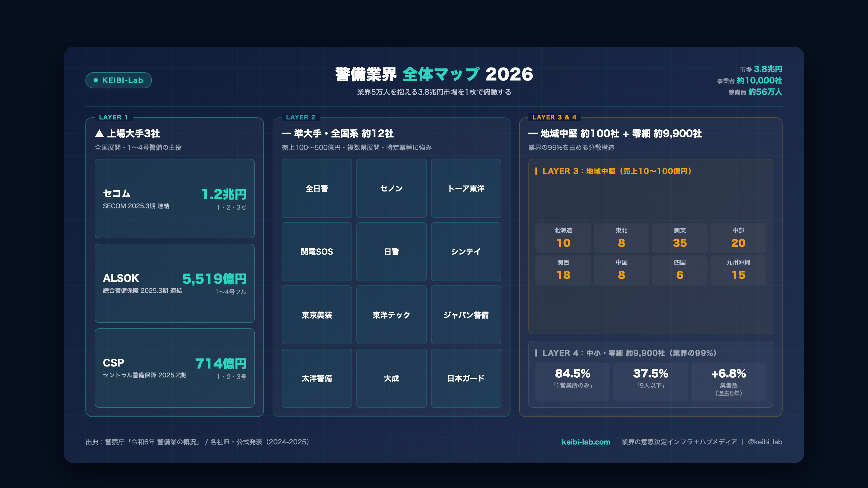
Task: Click the セントラル警備保障 2025.2期 subtitle
Action: point(144,375)
